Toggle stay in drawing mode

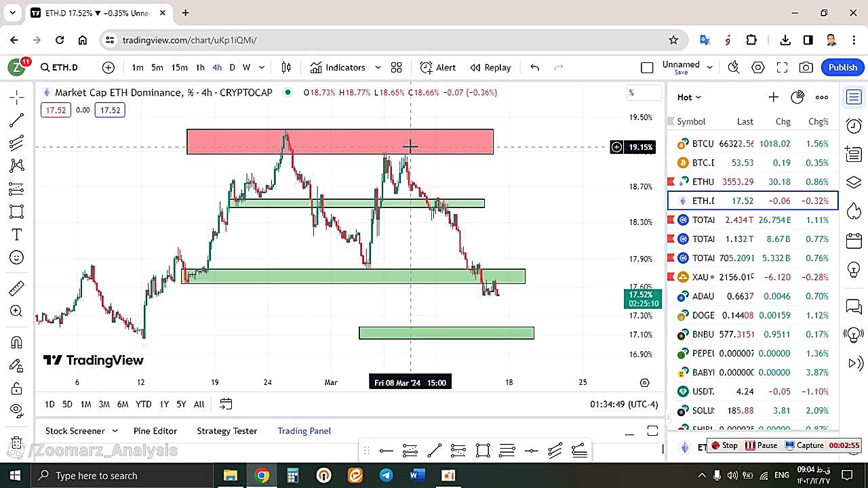pyautogui.click(x=17, y=365)
